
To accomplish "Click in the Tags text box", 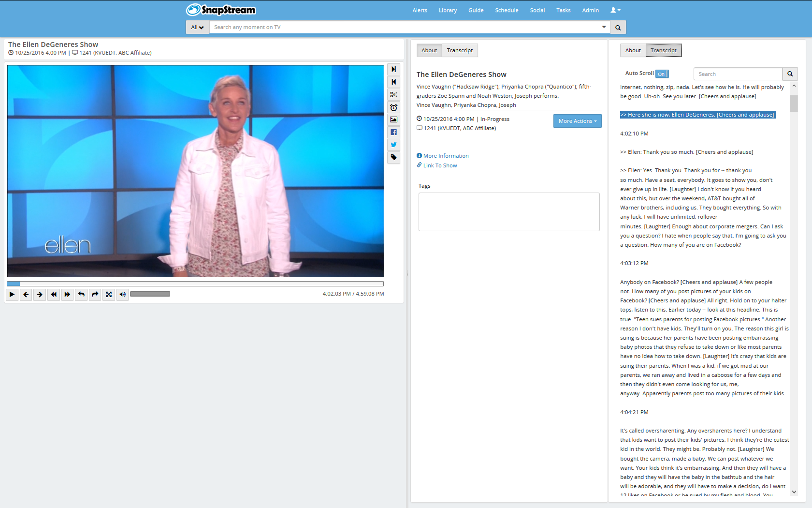I will [509, 212].
